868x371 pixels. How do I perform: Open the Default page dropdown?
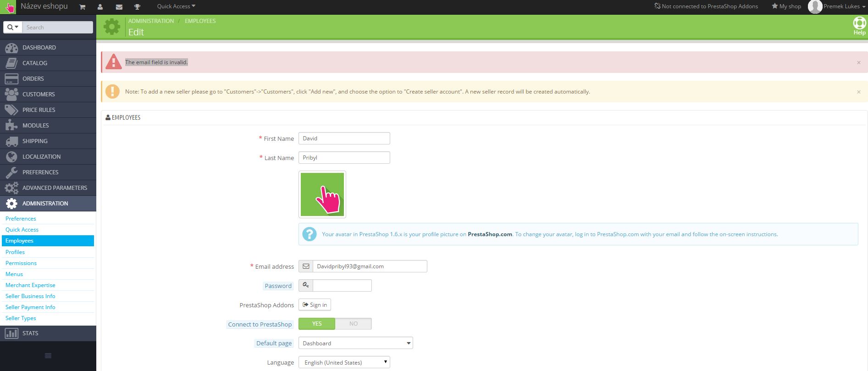tap(356, 343)
